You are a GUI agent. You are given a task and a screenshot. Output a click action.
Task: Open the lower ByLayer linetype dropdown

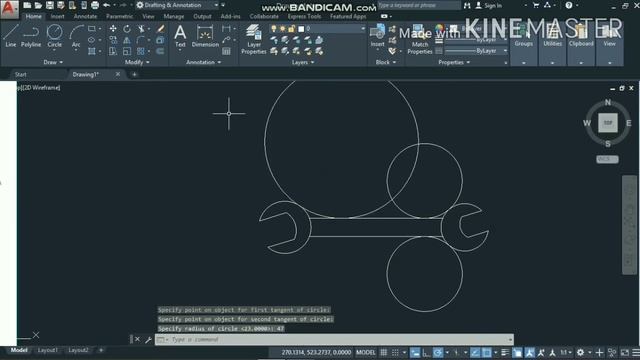[x=505, y=51]
